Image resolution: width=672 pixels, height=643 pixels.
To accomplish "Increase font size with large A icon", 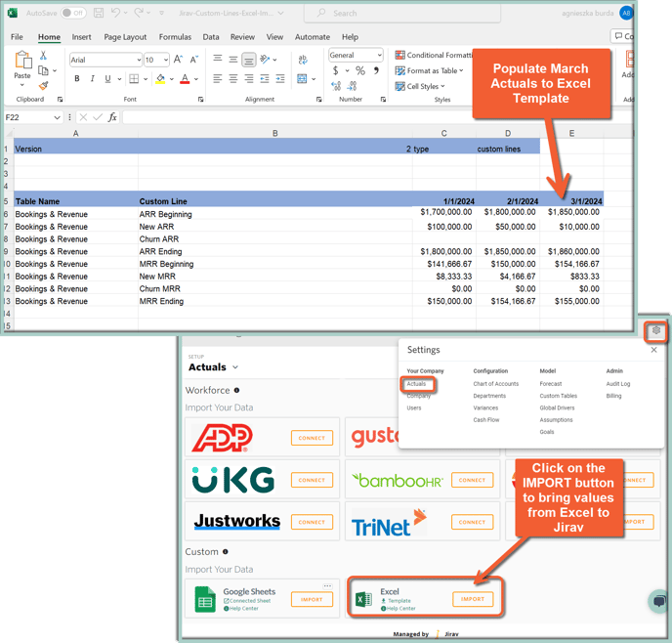I will (179, 60).
